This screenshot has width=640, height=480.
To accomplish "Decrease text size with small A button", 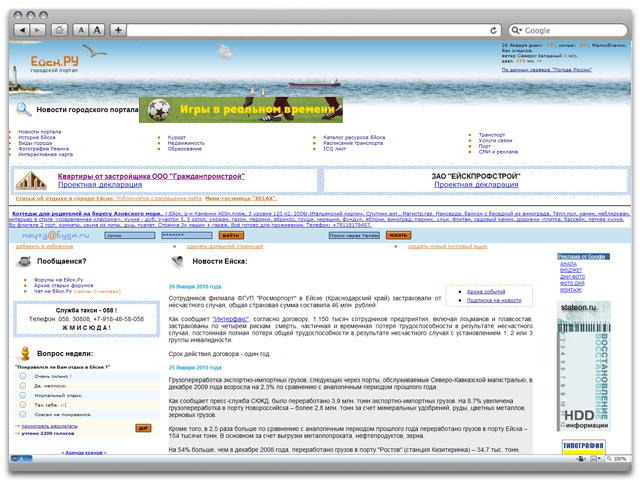I will point(81,30).
